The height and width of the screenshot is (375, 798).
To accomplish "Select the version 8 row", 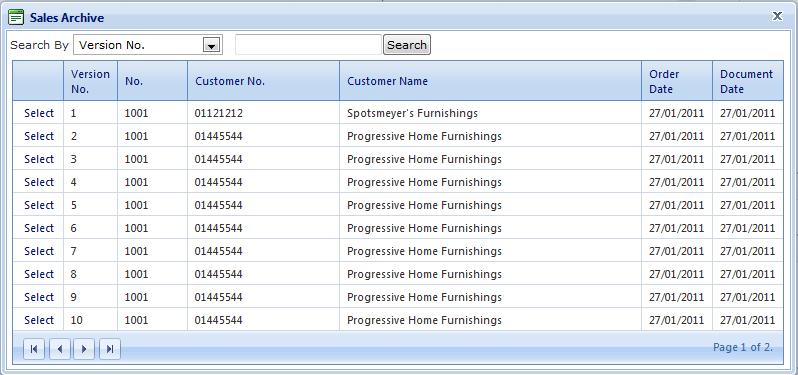I will (x=39, y=274).
